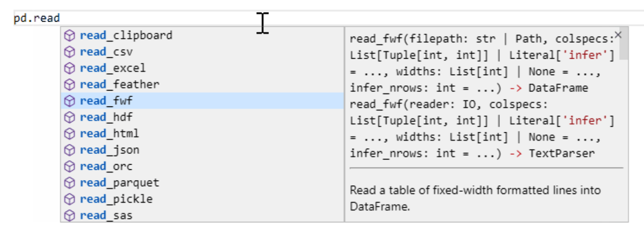Image resolution: width=644 pixels, height=243 pixels.
Task: Select the highlighted read_fwf suggestion
Action: [202, 101]
